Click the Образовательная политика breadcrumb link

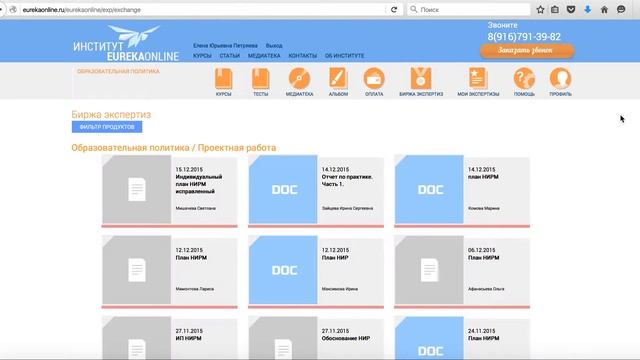[x=118, y=71]
